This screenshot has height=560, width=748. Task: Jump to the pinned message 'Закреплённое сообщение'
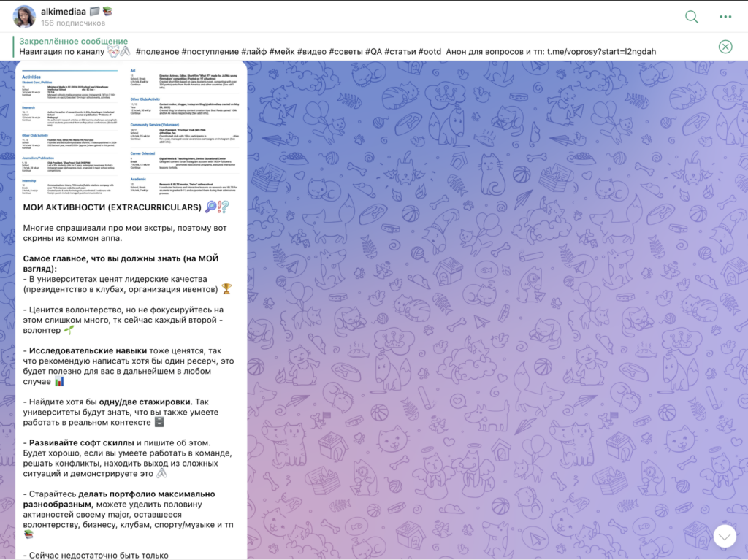tap(73, 42)
